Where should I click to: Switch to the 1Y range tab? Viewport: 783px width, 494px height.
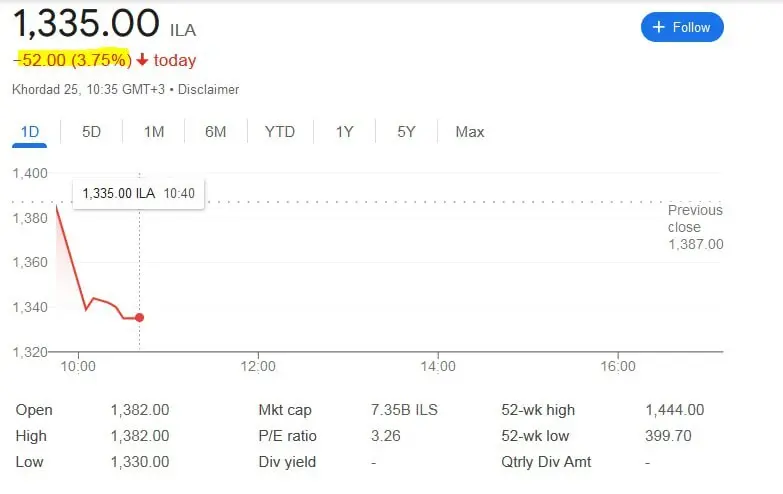click(x=344, y=132)
